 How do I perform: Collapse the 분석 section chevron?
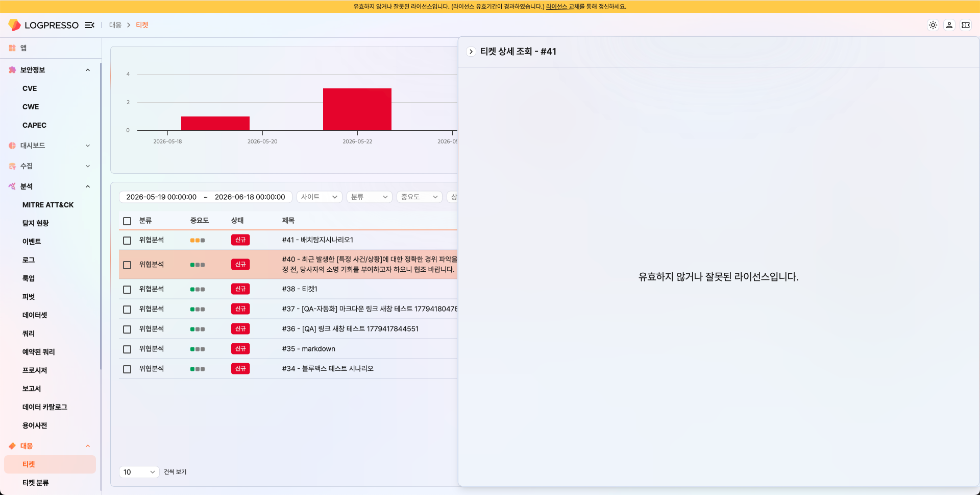(88, 186)
